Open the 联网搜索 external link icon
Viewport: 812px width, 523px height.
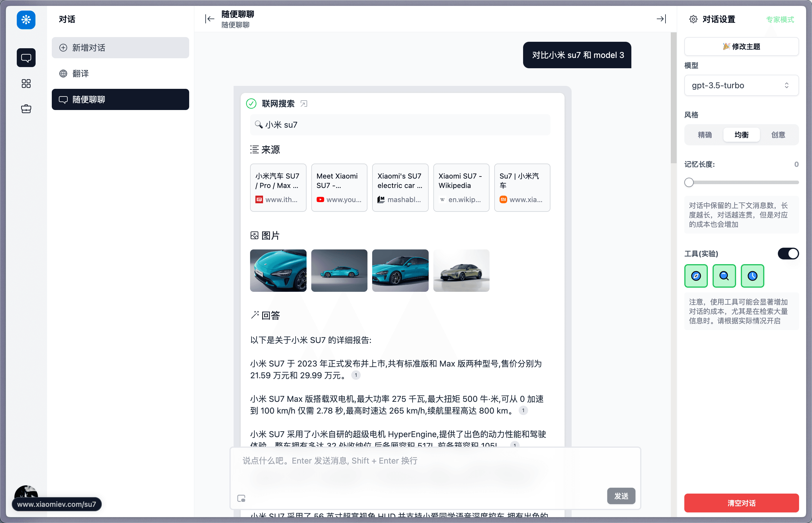(x=304, y=104)
